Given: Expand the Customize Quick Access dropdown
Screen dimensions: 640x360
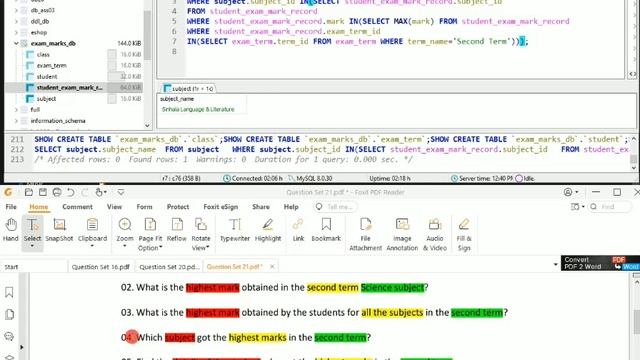Looking at the screenshot, I should click(x=121, y=192).
